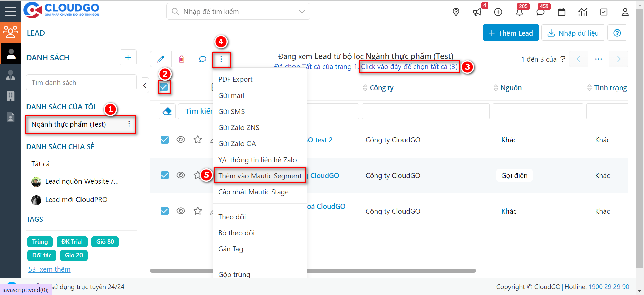Screen dimensions: 644x295
Task: Open the notifications bell icon
Action: [519, 12]
